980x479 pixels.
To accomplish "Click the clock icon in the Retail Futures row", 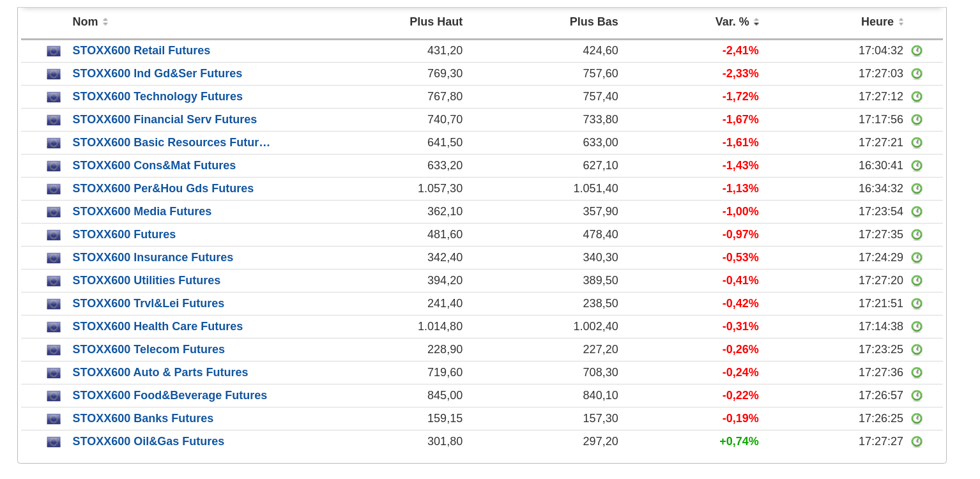I will pyautogui.click(x=917, y=50).
